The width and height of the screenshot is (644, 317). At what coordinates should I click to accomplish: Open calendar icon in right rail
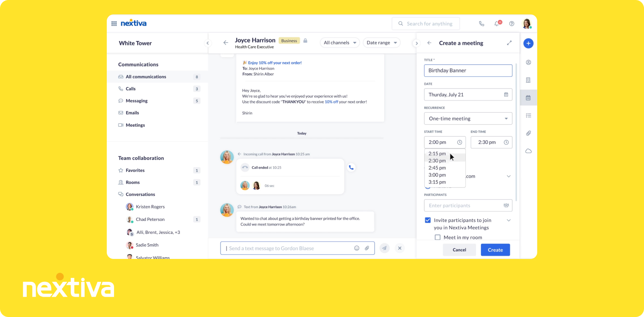[x=528, y=98]
